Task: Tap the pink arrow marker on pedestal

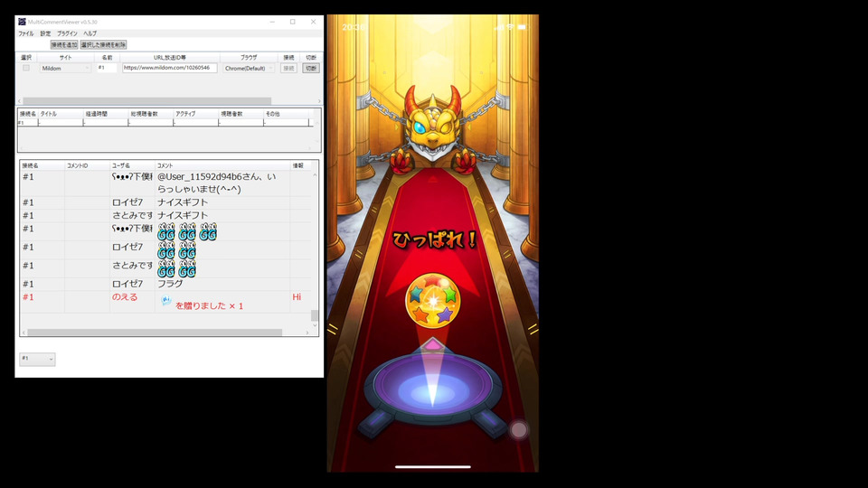Action: (x=433, y=344)
